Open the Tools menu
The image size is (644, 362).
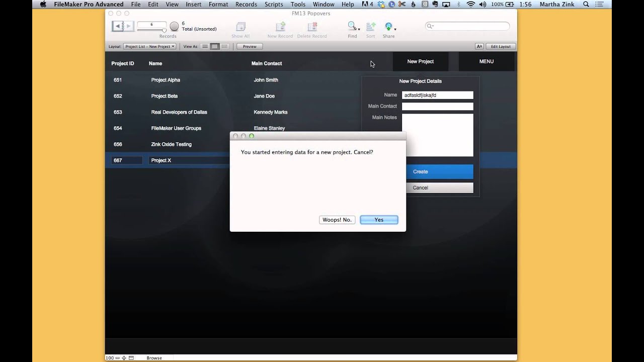coord(298,4)
